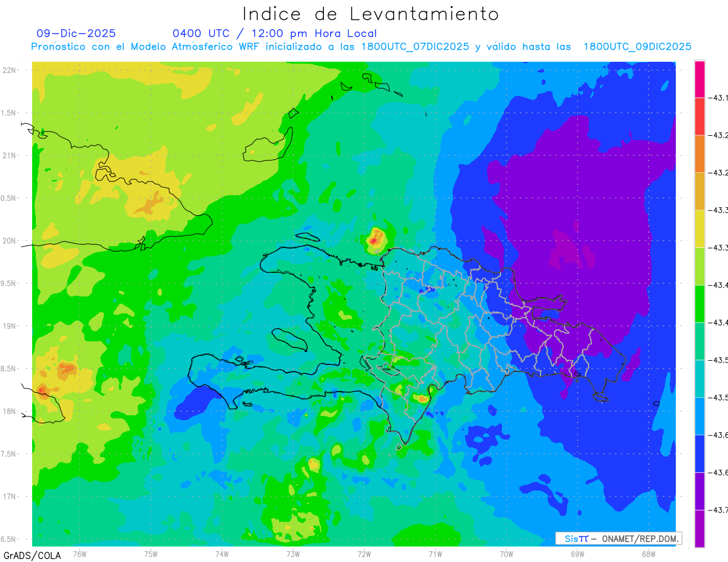Pick the turquoise swatch in the color bar
The height and width of the screenshot is (562, 728).
(699, 379)
